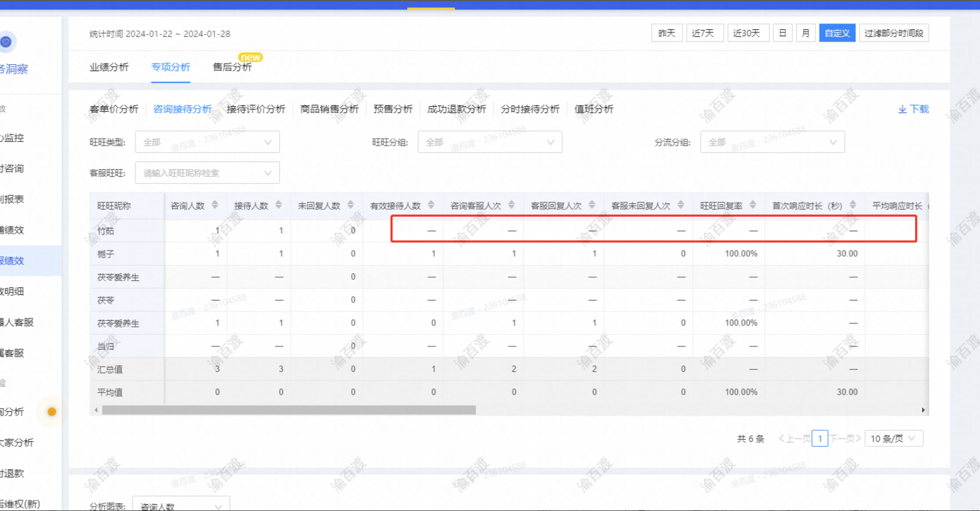Click the heart logo icon in sidebar
The image size is (980, 511).
[6, 42]
